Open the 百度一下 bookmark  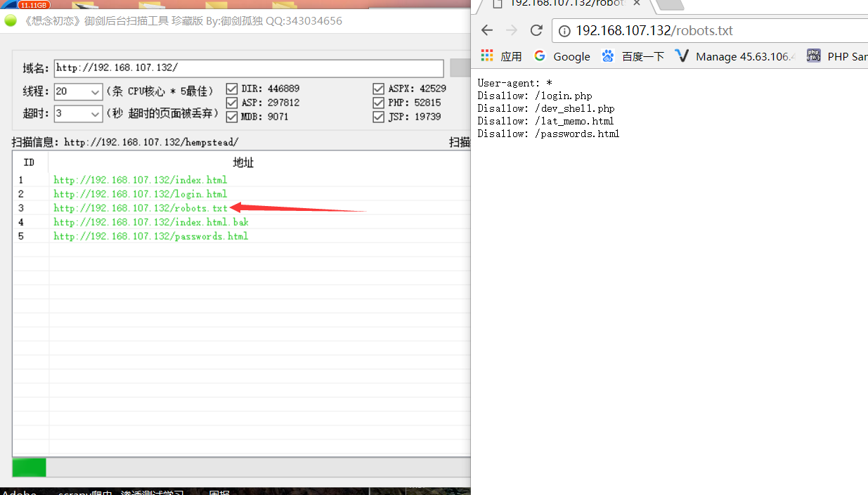(633, 56)
